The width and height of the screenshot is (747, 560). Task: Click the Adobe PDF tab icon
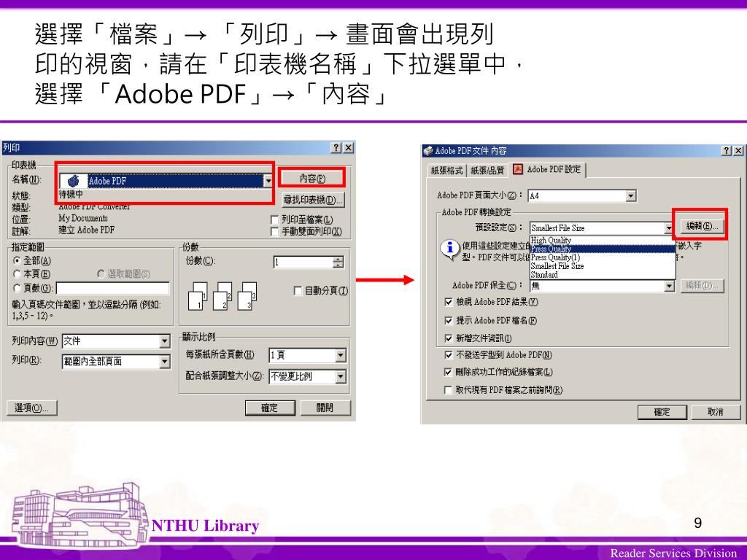pyautogui.click(x=517, y=169)
